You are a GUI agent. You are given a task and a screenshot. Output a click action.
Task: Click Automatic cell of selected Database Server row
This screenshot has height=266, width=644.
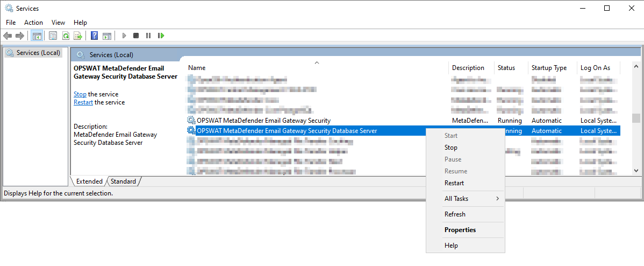pyautogui.click(x=546, y=131)
